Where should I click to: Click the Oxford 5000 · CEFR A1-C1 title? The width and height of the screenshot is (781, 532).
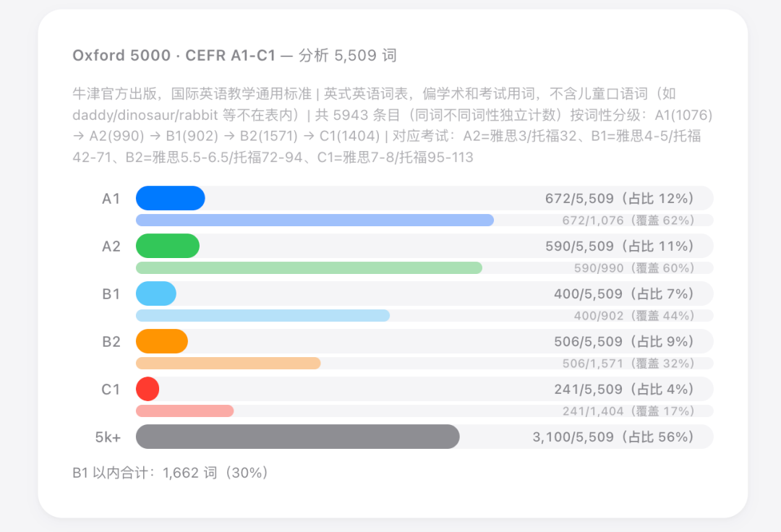point(234,56)
